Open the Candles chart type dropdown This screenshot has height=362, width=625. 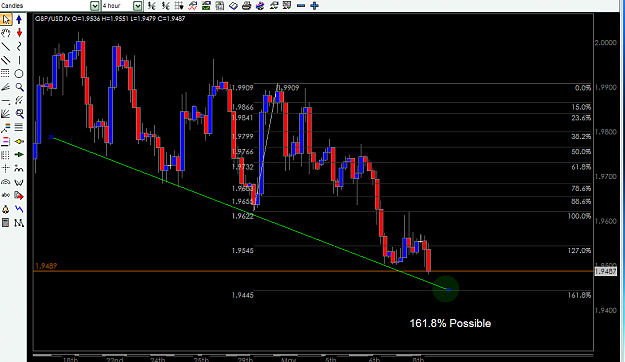(94, 6)
